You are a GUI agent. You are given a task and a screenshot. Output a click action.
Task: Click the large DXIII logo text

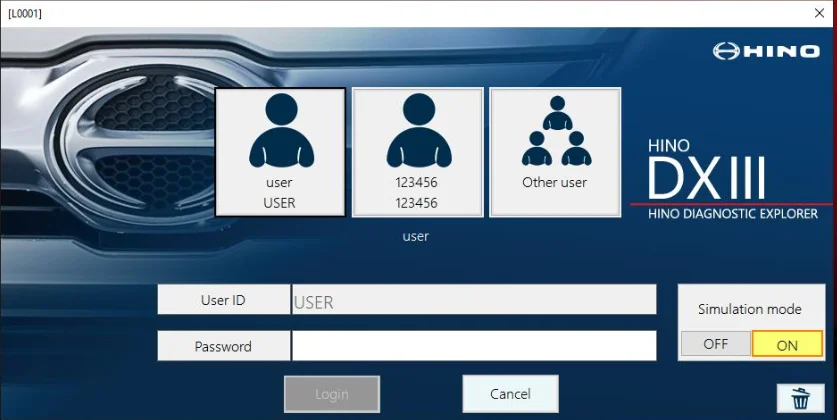click(x=707, y=178)
